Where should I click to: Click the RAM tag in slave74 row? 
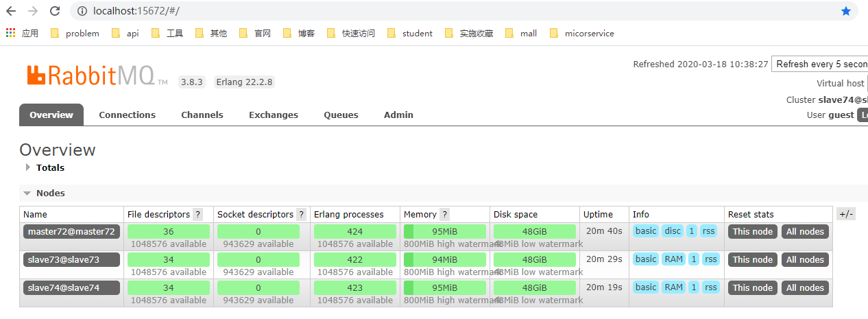674,287
